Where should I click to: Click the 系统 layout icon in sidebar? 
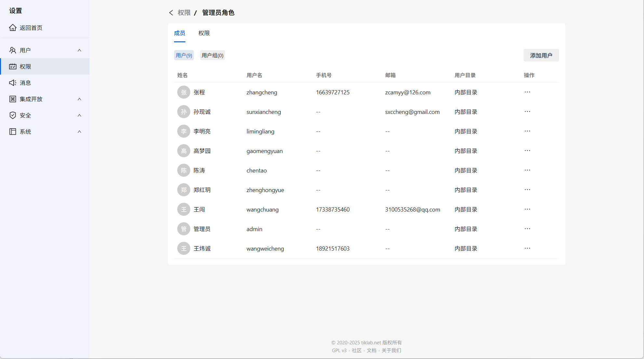pyautogui.click(x=13, y=131)
